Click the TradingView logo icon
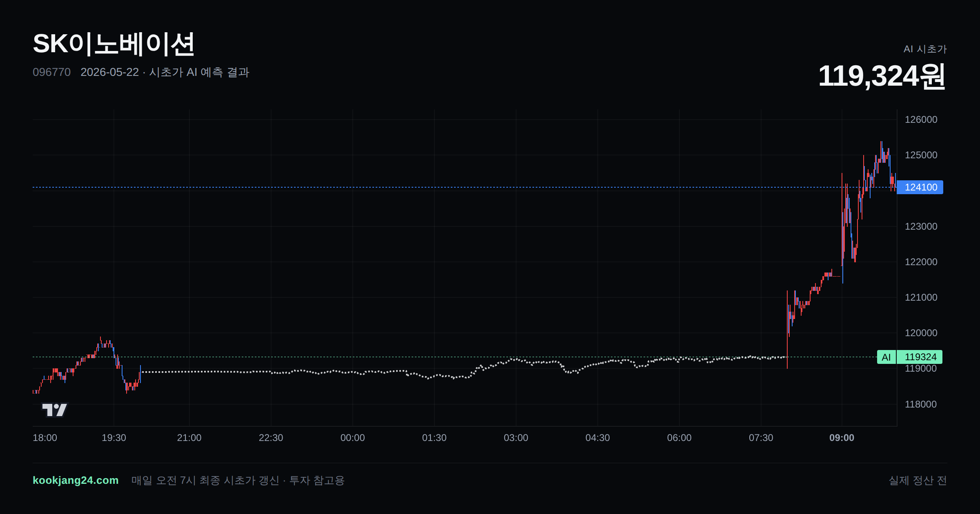Screen dimensions: 980x514 54,410
